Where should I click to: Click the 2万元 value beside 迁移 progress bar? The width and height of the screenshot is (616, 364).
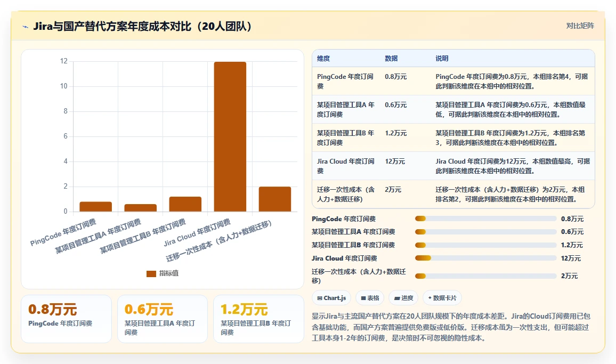point(569,276)
